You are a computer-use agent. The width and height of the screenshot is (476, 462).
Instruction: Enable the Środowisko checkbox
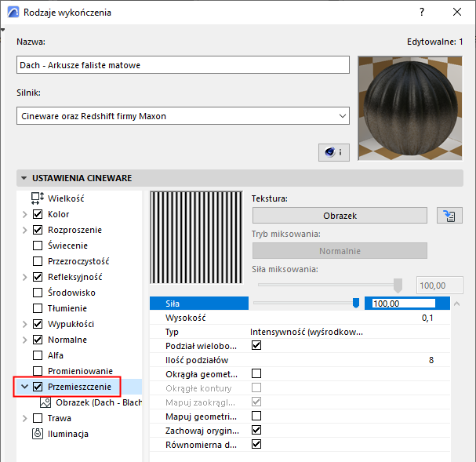(x=38, y=293)
